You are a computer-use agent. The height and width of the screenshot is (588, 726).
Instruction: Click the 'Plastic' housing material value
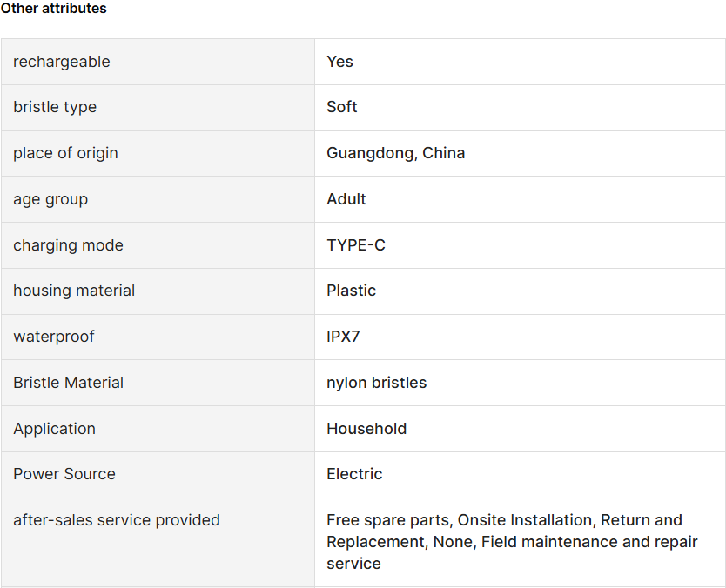351,291
